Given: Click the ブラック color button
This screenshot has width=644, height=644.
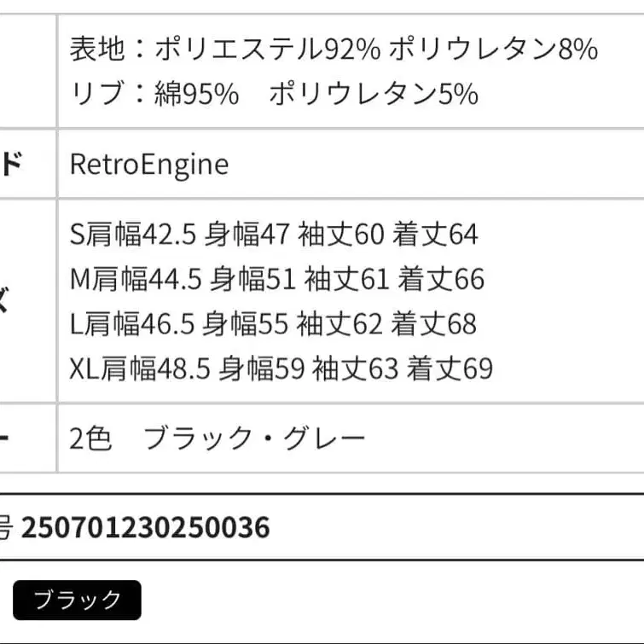Looking at the screenshot, I should (x=77, y=600).
